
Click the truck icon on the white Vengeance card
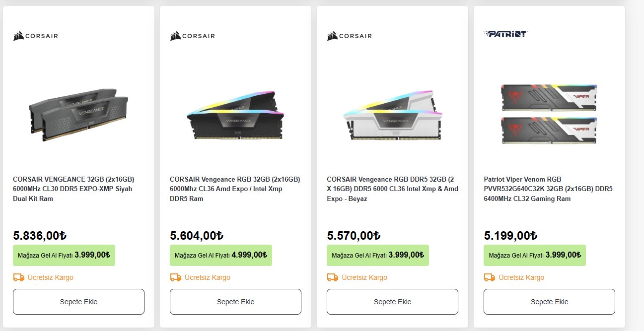click(333, 277)
